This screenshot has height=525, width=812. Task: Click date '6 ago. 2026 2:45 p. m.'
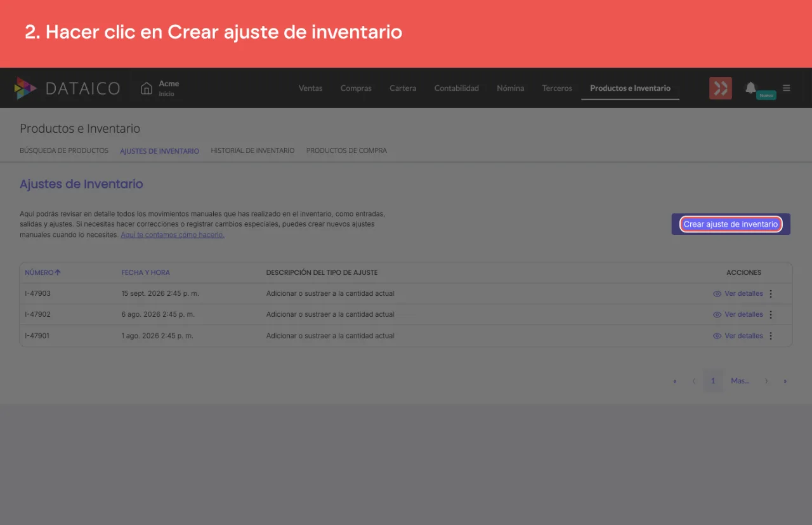click(158, 315)
